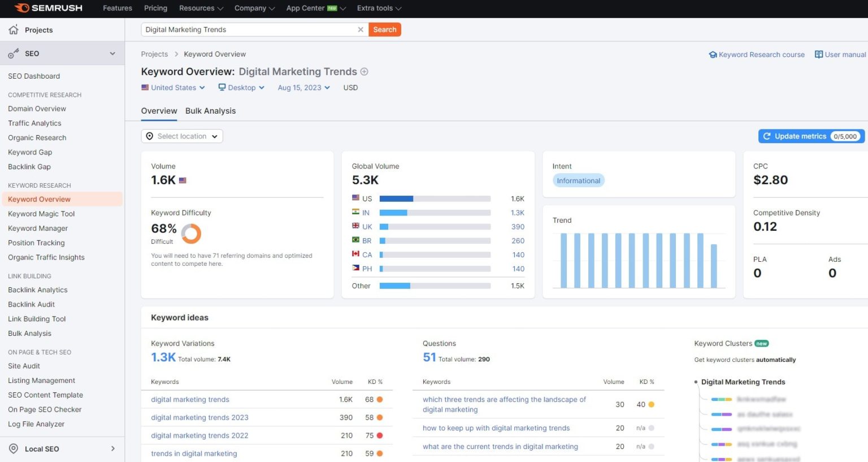868x462 pixels.
Task: Click the Update metrics button
Action: point(811,136)
